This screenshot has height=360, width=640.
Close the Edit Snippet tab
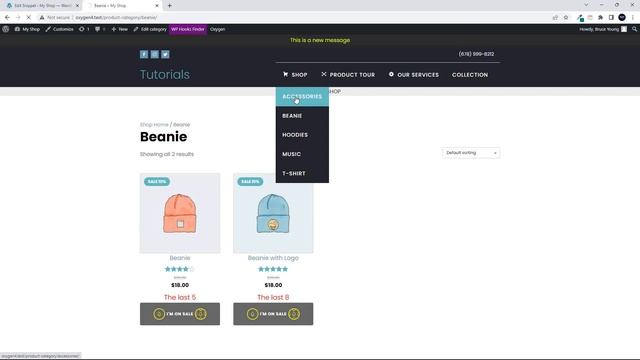(77, 6)
